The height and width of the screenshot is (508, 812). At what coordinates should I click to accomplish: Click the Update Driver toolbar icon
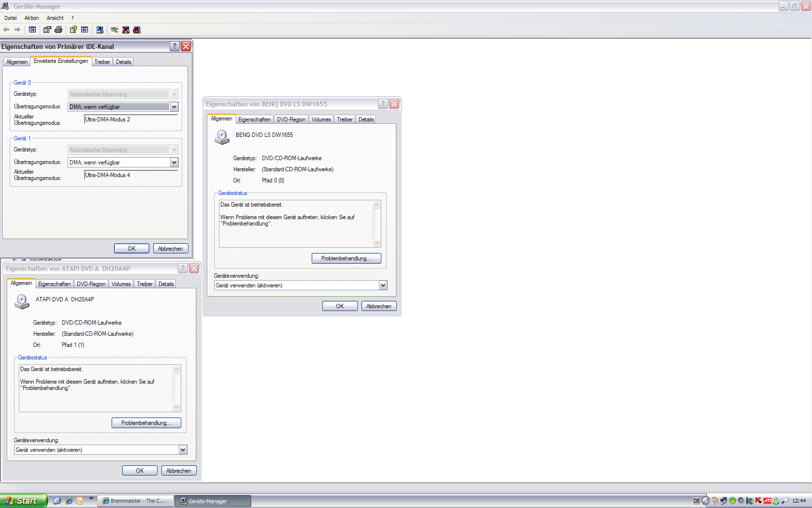114,30
